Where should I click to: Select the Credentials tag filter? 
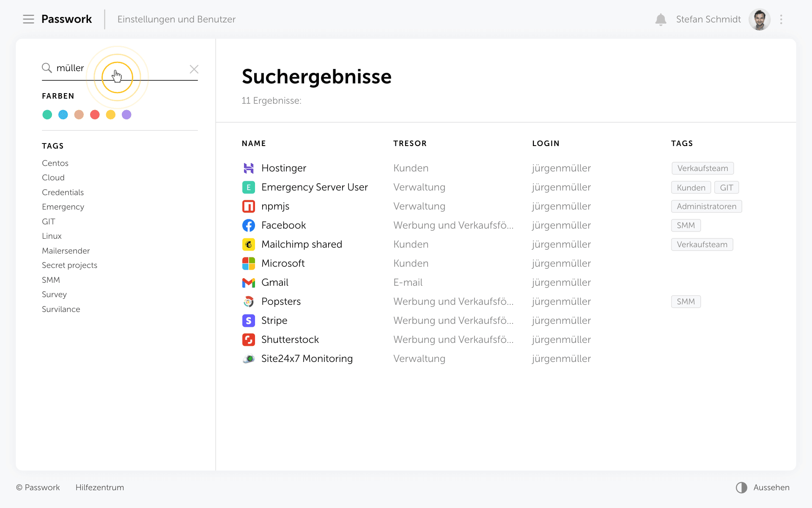point(63,192)
